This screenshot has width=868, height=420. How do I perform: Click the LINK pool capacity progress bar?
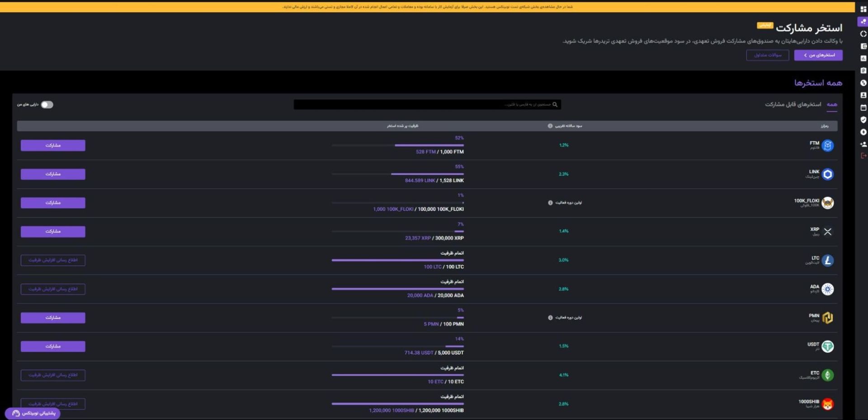coord(397,174)
